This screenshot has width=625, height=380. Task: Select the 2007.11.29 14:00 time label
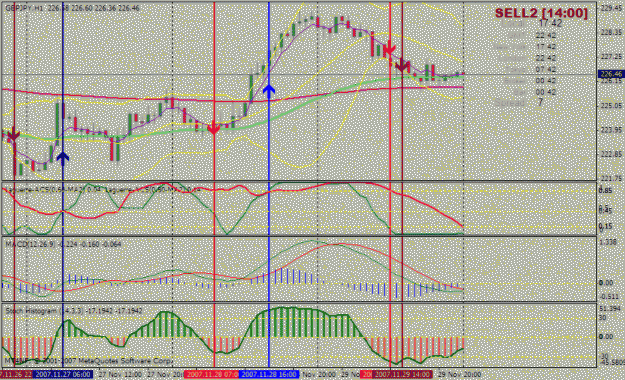(x=402, y=374)
